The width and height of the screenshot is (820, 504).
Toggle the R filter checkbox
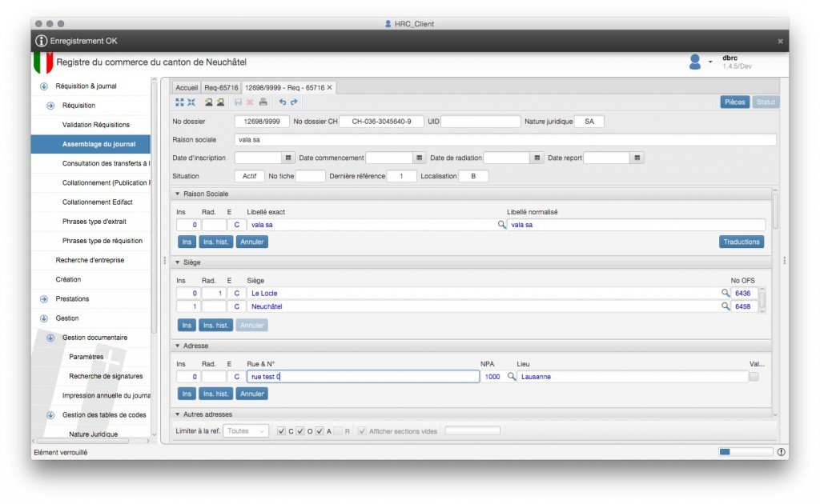click(x=338, y=431)
